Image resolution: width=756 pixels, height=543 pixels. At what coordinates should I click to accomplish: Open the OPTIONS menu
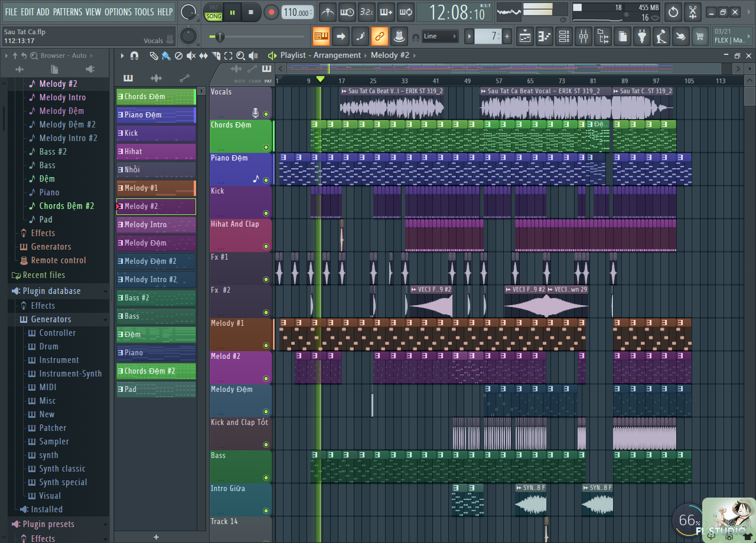(118, 12)
